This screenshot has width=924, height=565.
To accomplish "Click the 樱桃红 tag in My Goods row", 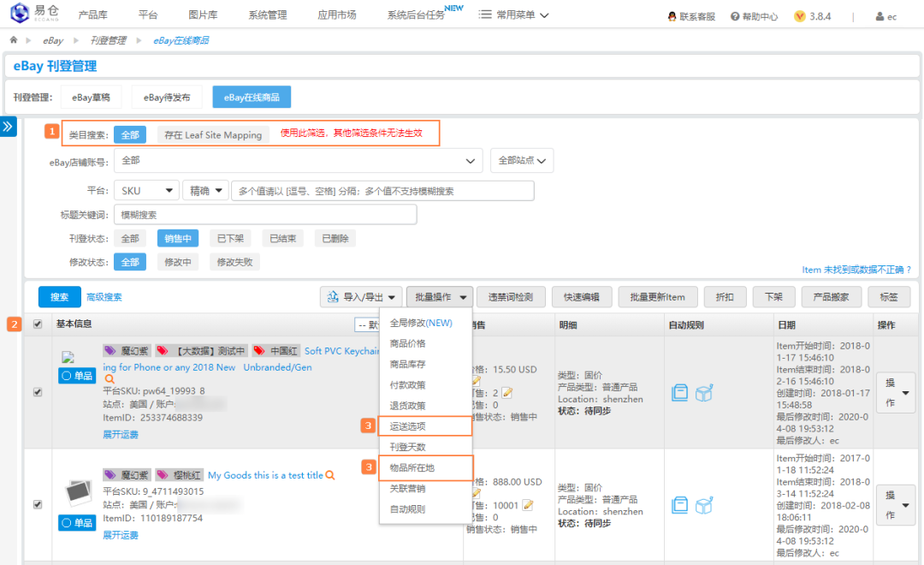I will (x=179, y=475).
